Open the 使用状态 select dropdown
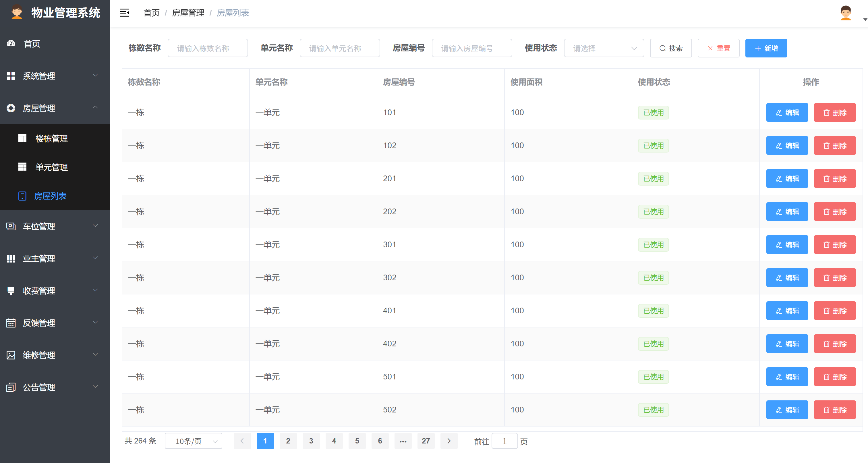 (x=604, y=48)
